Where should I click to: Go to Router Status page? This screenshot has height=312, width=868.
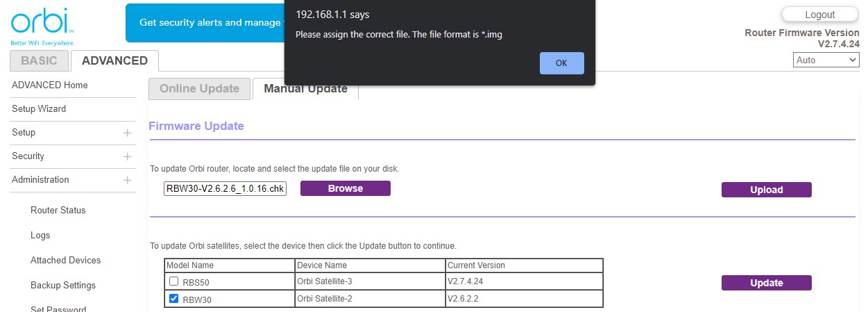[x=58, y=211]
